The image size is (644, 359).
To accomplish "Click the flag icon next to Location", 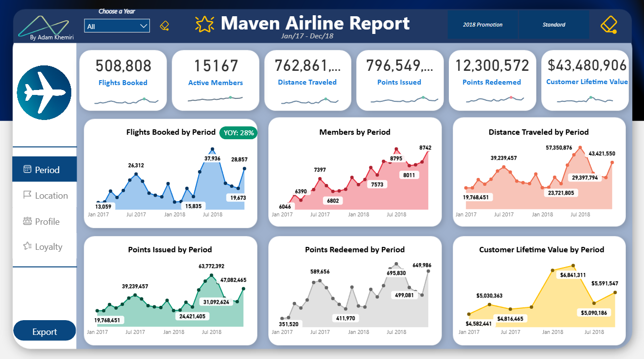I will [28, 195].
